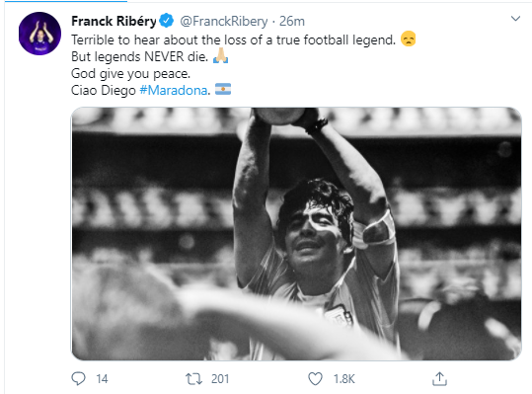Click the reply count 14
Screen dimensions: 532x394
[102, 379]
